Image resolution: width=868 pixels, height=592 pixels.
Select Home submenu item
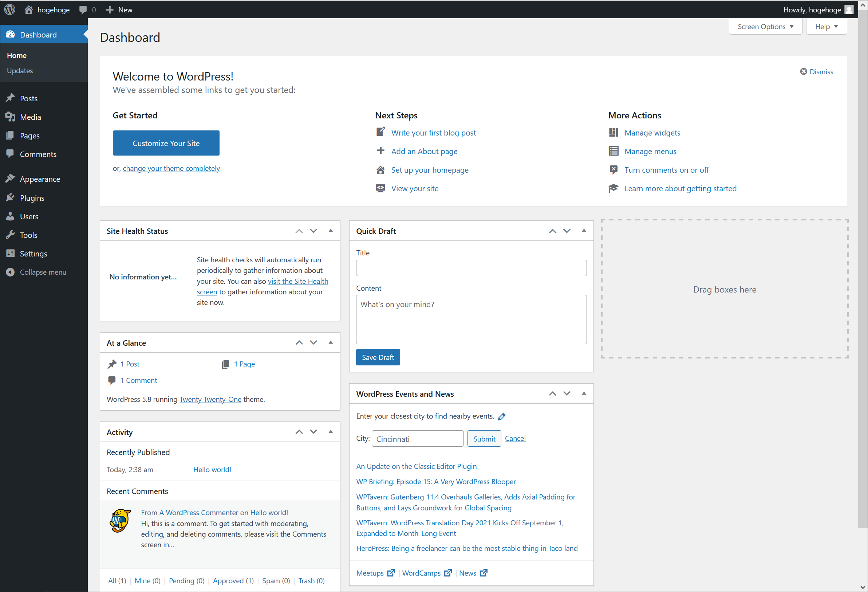17,55
